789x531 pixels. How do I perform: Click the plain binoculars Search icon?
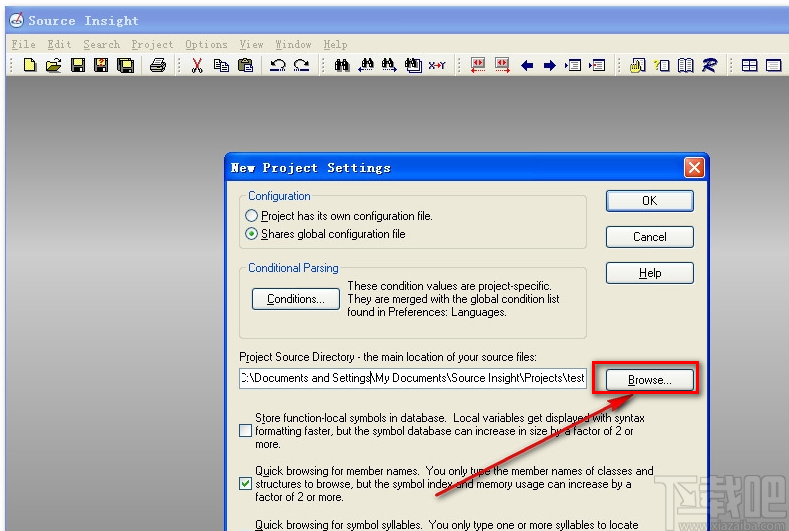click(342, 65)
